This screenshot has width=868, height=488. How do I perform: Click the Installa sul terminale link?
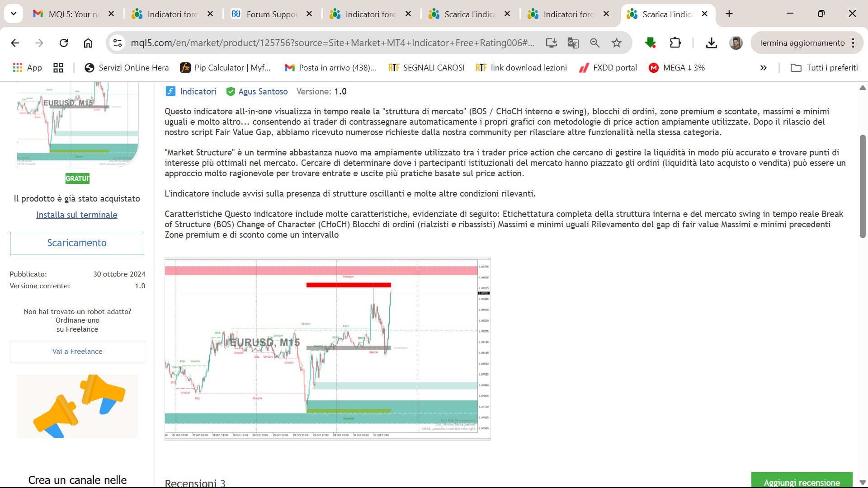click(x=77, y=215)
